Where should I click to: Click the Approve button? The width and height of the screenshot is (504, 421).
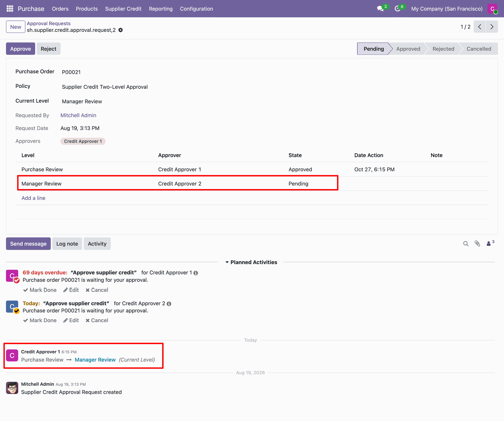pos(20,49)
